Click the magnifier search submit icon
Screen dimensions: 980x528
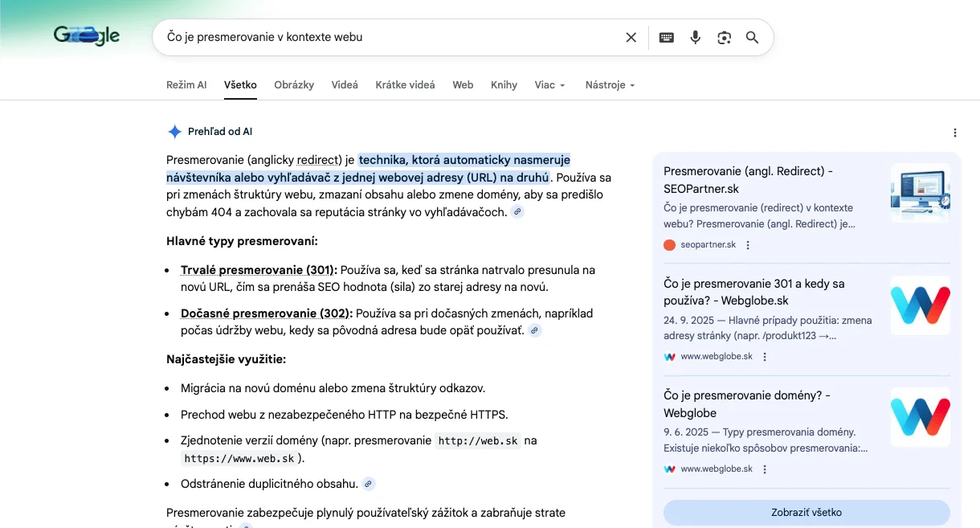pyautogui.click(x=752, y=37)
